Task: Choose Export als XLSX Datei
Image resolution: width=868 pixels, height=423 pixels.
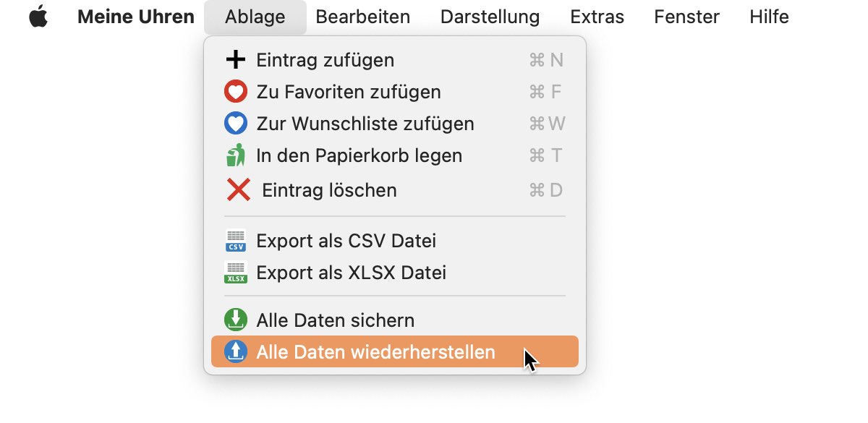Action: 395,273
